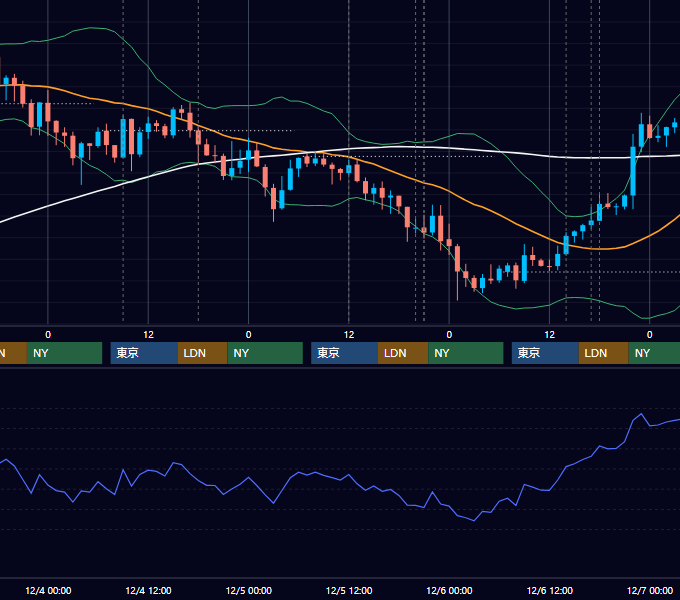The height and width of the screenshot is (600, 680).
Task: Click the LDN session block after 12/4 12:00
Action: tap(203, 353)
